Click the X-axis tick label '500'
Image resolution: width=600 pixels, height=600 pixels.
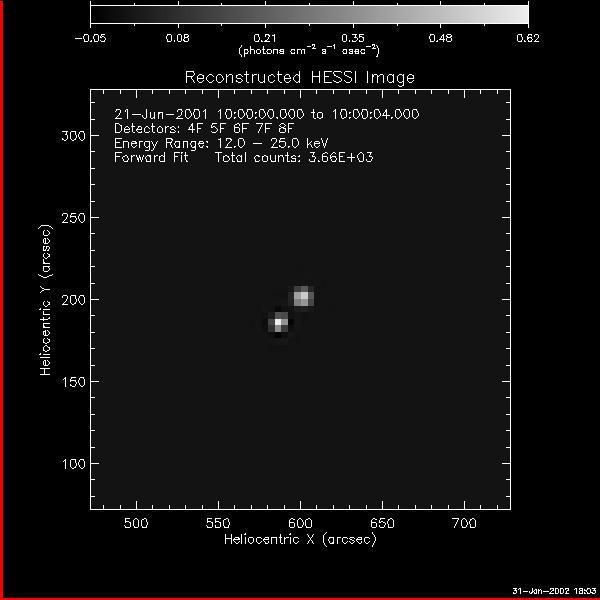click(x=136, y=523)
